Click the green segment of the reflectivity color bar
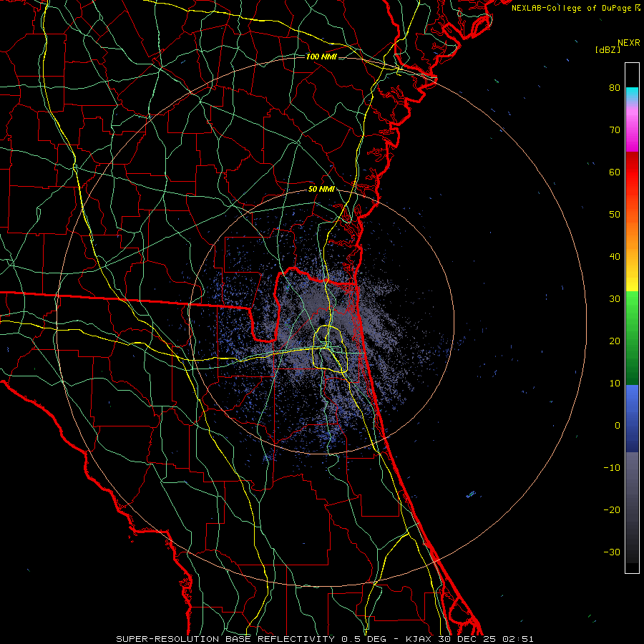The image size is (644, 644). tap(632, 338)
